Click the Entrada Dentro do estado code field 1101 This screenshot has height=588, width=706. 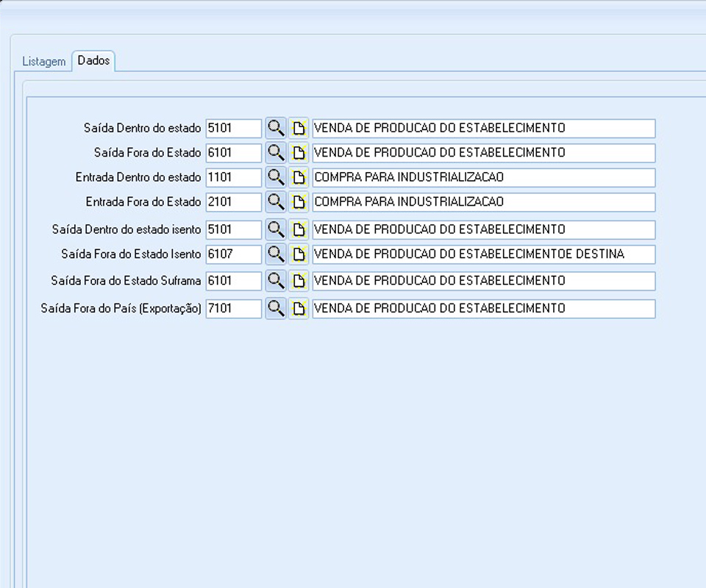click(233, 177)
